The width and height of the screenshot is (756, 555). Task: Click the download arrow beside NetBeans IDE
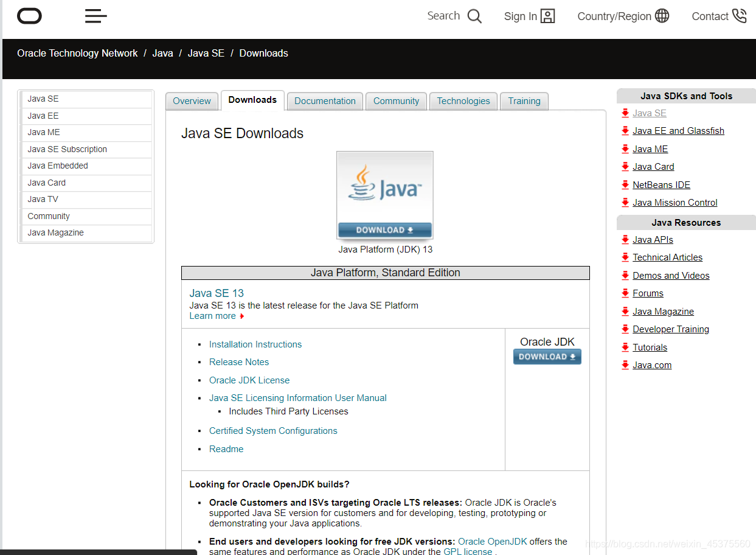click(625, 185)
